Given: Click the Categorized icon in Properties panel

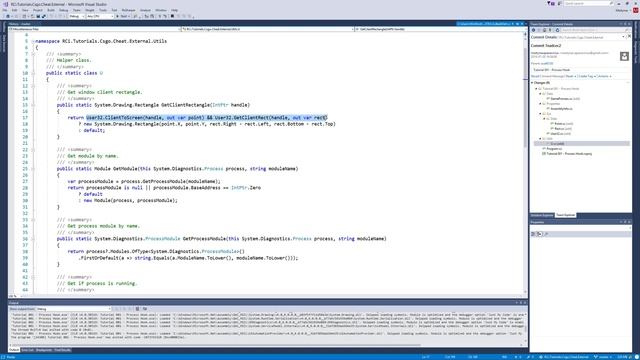Looking at the screenshot, I should 533,234.
